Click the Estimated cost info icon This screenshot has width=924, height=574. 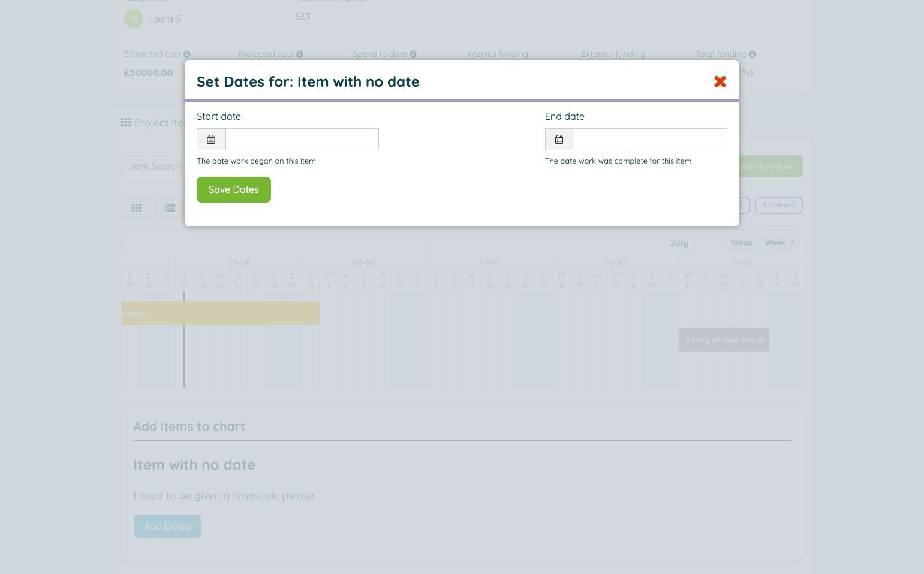(x=187, y=54)
